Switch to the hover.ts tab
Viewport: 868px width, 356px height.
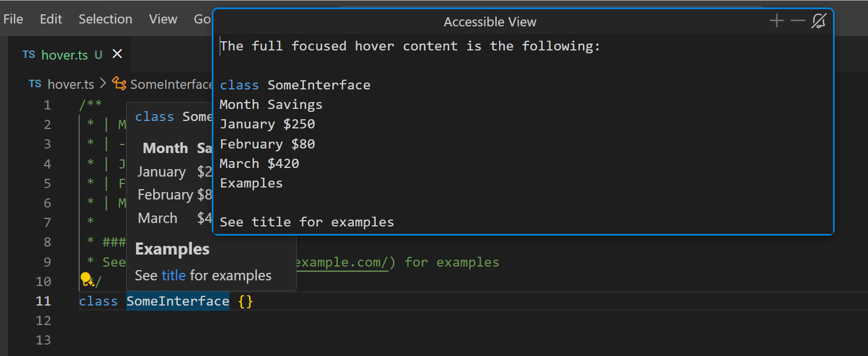pos(63,54)
